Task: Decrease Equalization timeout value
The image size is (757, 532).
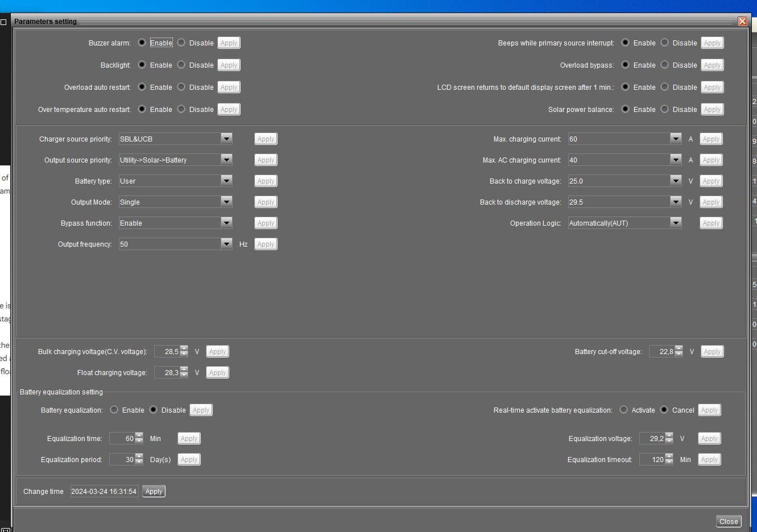Action: pyautogui.click(x=669, y=462)
